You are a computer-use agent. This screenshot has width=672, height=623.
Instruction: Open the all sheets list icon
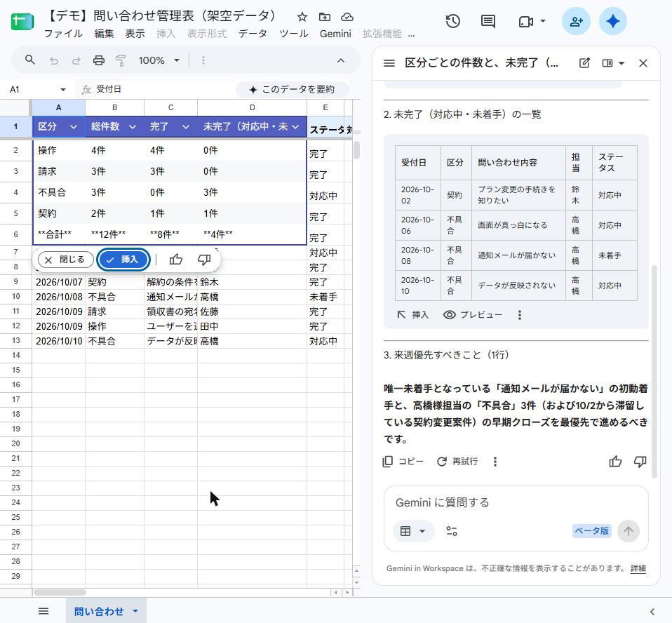click(43, 611)
